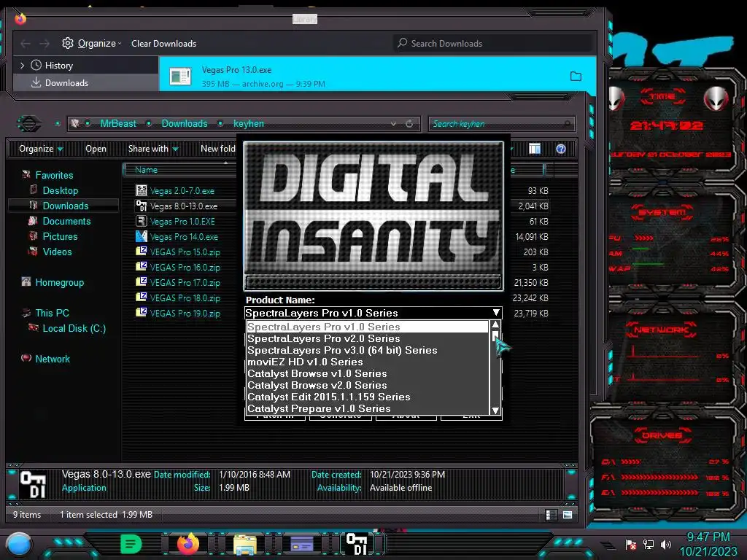This screenshot has height=560, width=747.
Task: Click Clear Downloads in Library window
Action: tap(163, 43)
